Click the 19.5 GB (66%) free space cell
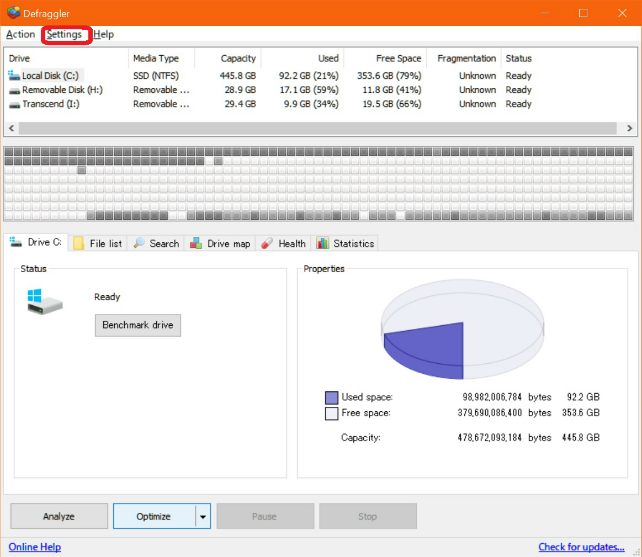The width and height of the screenshot is (642, 557). [x=392, y=104]
